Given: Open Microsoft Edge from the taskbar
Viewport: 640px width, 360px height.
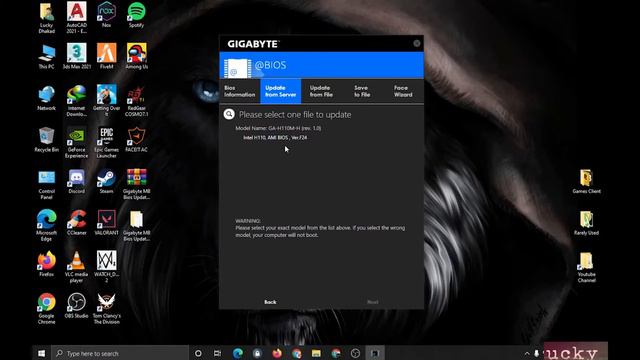Looking at the screenshot, I should 238,353.
